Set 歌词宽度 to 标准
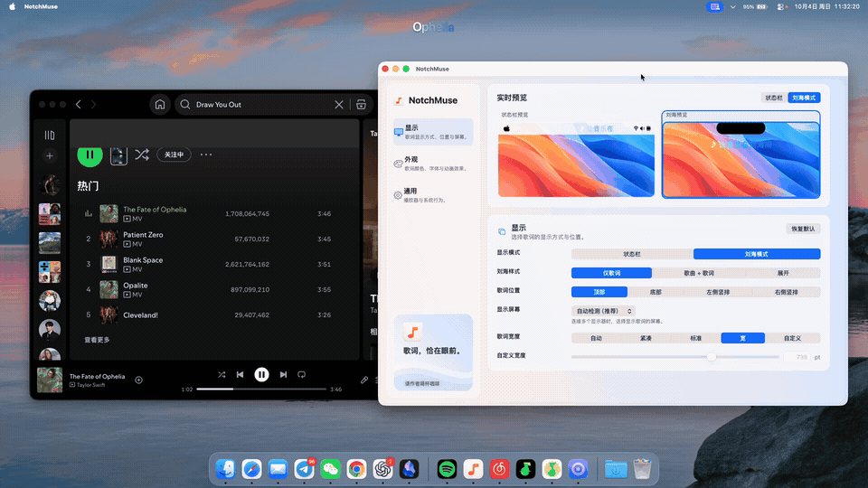This screenshot has width=868, height=488. coord(696,338)
